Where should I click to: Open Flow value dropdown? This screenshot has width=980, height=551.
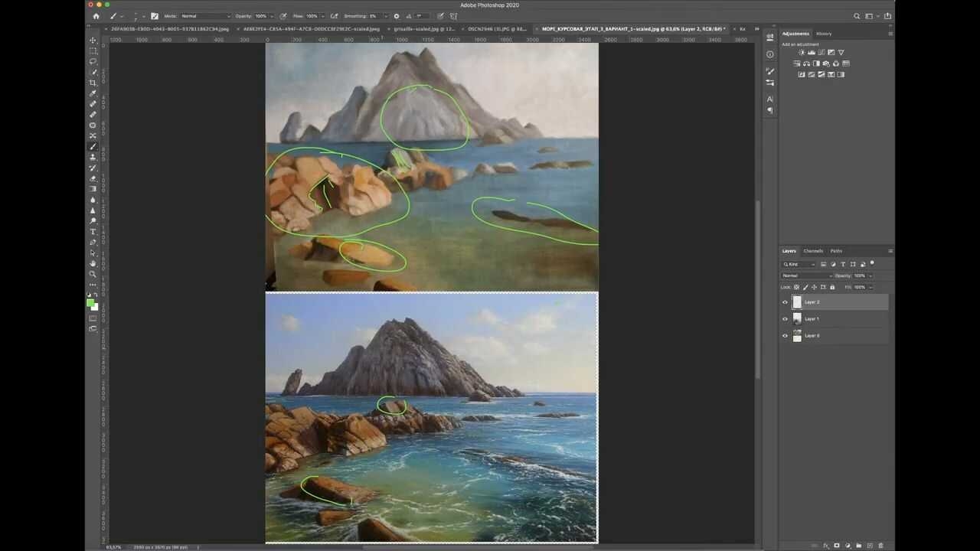pyautogui.click(x=322, y=16)
